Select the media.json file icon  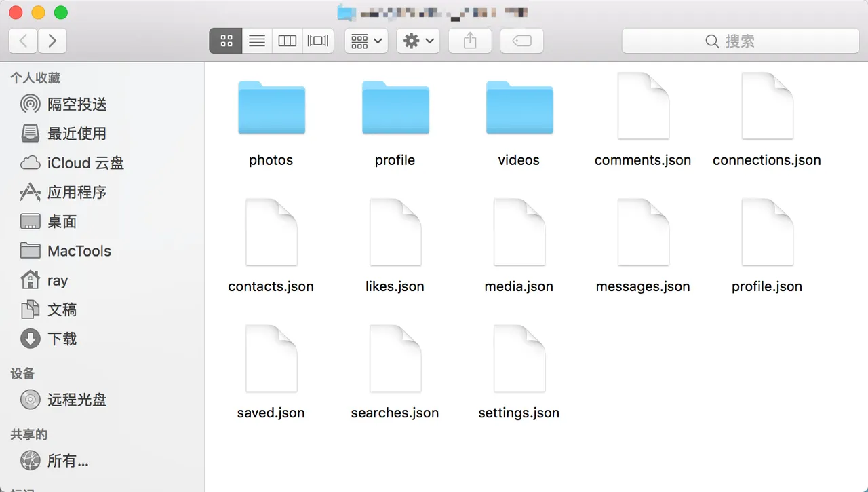(x=519, y=232)
